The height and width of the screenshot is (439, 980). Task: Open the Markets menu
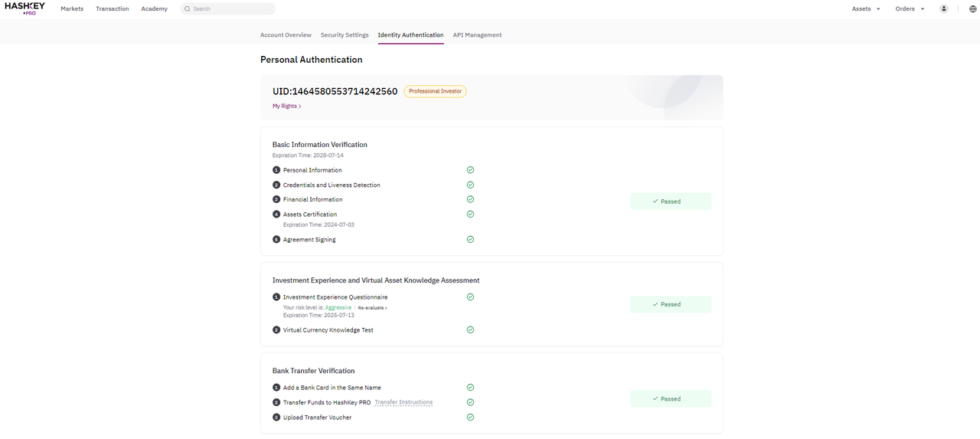pos(72,9)
